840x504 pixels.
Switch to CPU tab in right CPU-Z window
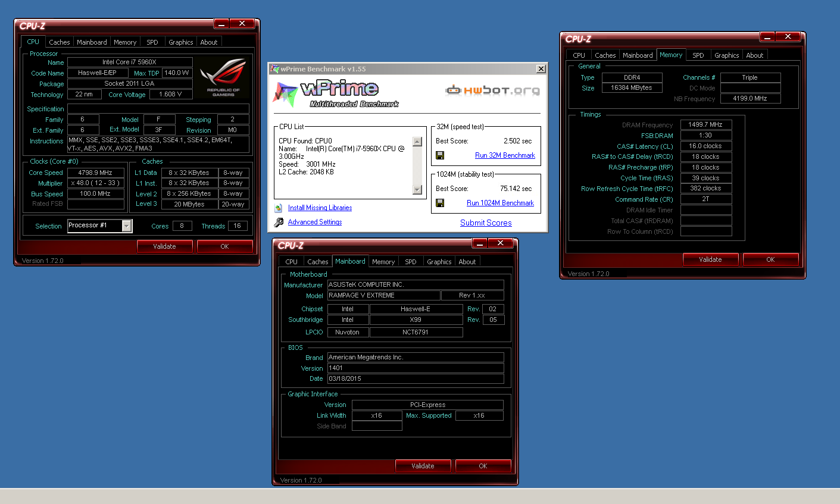[x=579, y=55]
